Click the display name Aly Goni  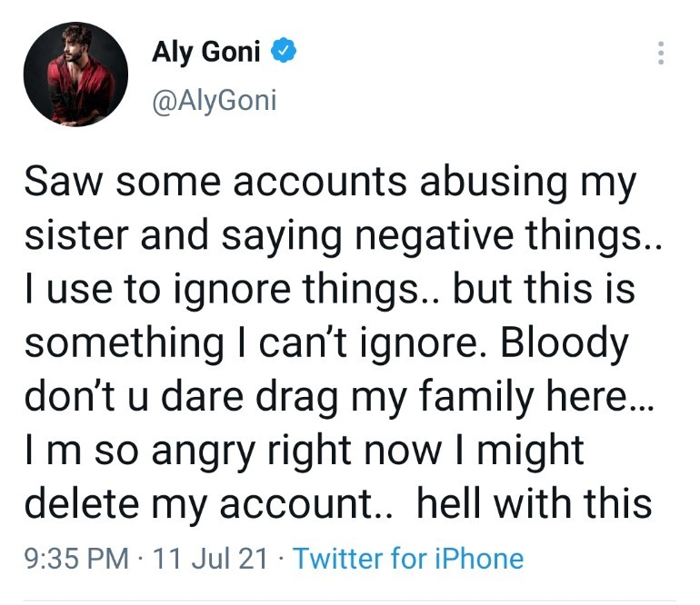point(206,55)
